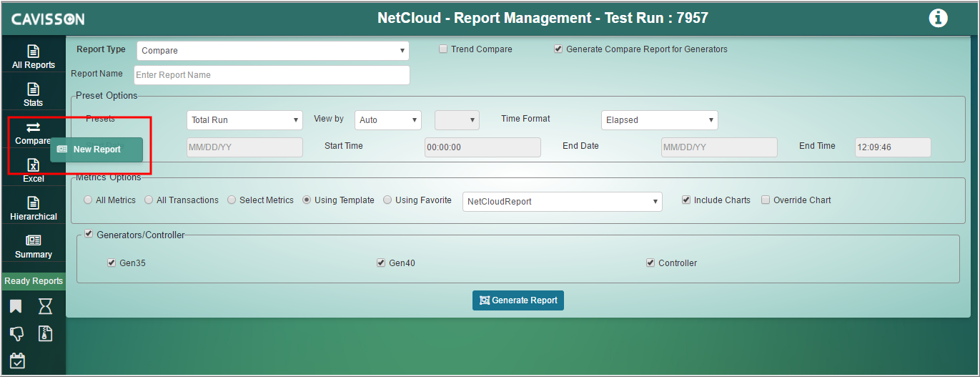The height and width of the screenshot is (377, 980).
Task: Open the Time Format Elapsed dropdown
Action: (x=659, y=120)
